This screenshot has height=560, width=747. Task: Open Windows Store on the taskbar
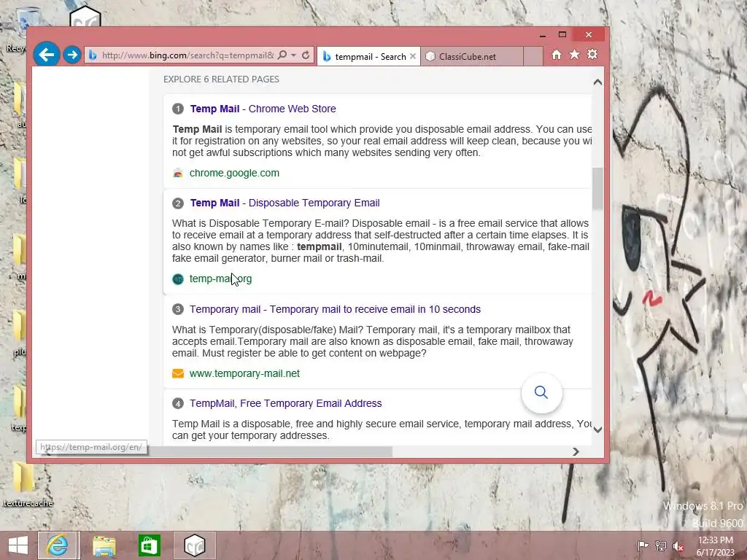(x=149, y=545)
